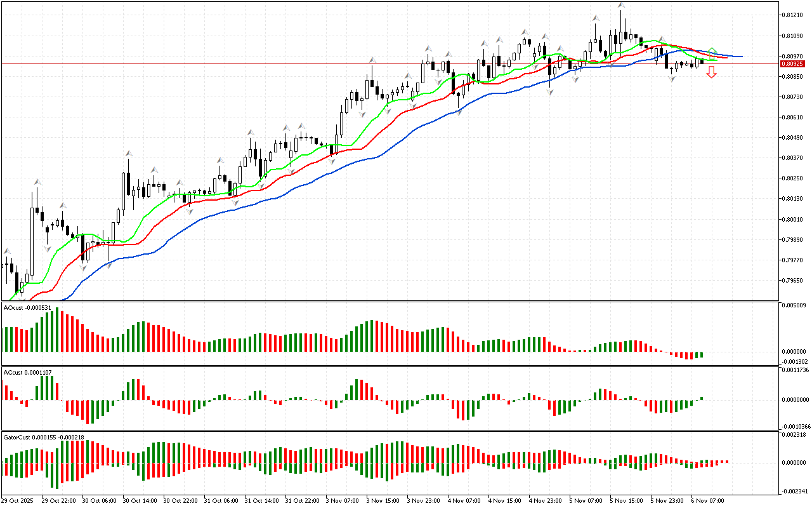Click the AOcust indicator label
Viewport: 812px width, 508px height.
(22, 308)
